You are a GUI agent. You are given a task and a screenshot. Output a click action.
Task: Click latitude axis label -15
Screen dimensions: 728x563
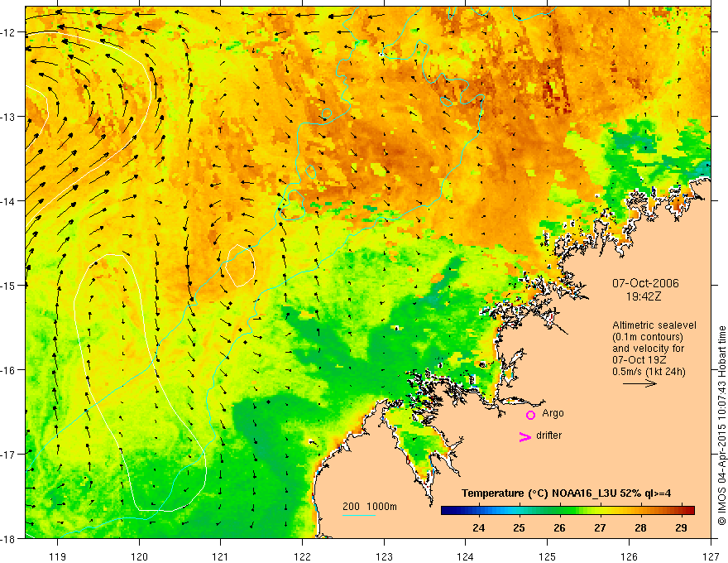tap(9, 285)
